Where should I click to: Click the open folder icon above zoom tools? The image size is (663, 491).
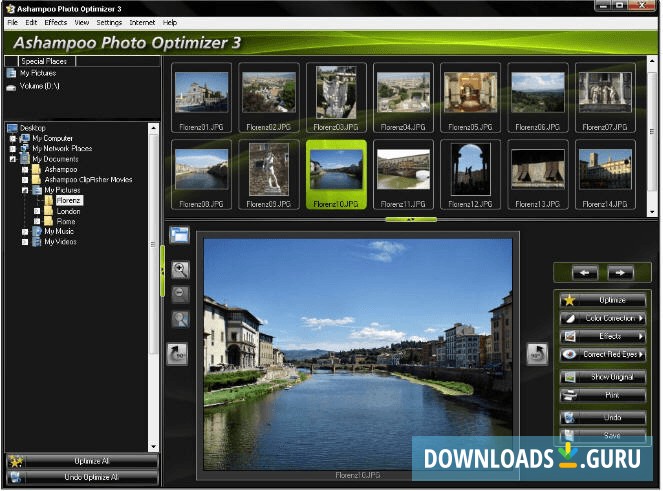point(180,234)
